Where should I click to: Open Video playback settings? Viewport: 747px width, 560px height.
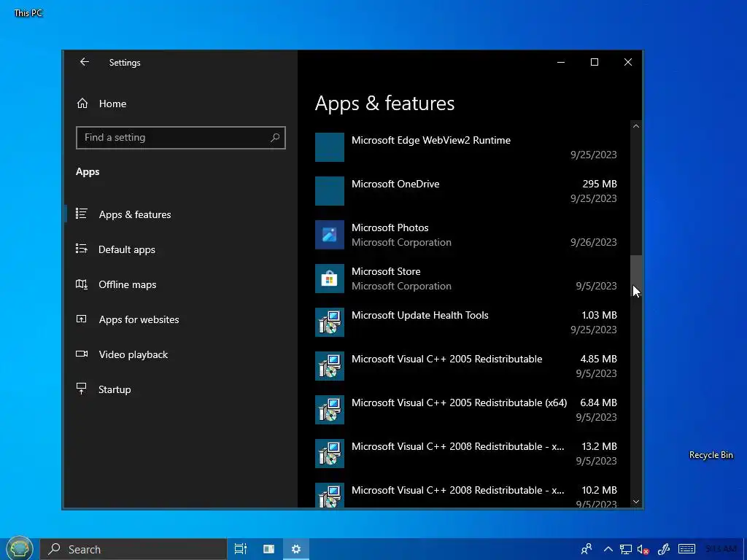180,354
